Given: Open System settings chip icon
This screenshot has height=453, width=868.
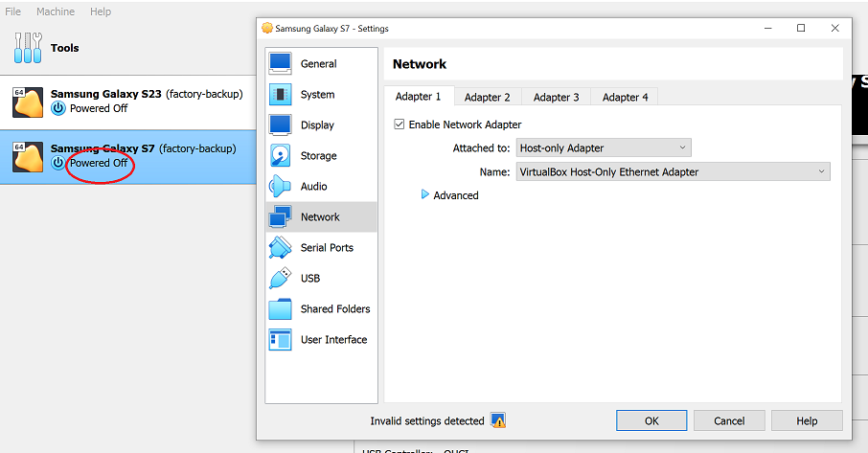Looking at the screenshot, I should pos(280,95).
